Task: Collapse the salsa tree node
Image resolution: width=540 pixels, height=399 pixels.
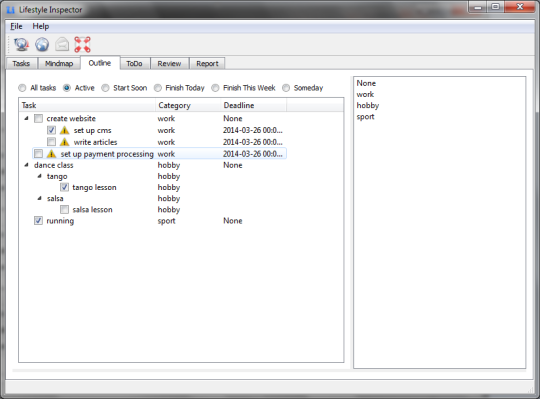Action: coord(39,198)
